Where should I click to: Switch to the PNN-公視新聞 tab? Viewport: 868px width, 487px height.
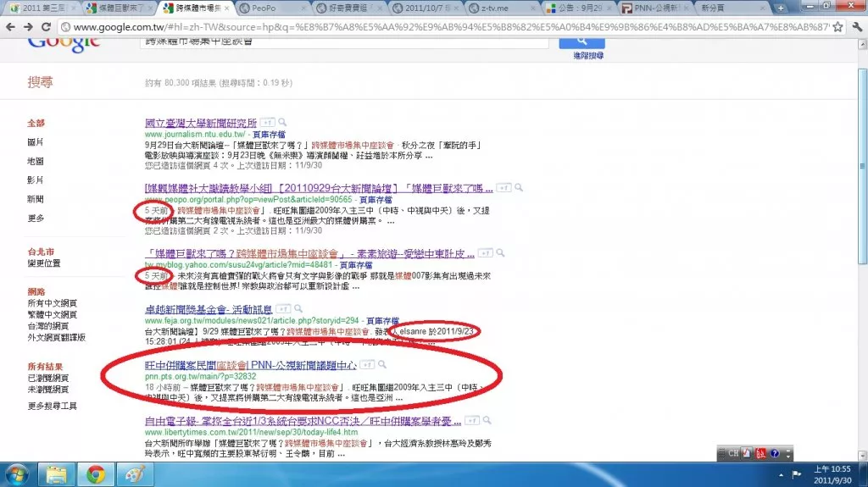click(x=655, y=8)
